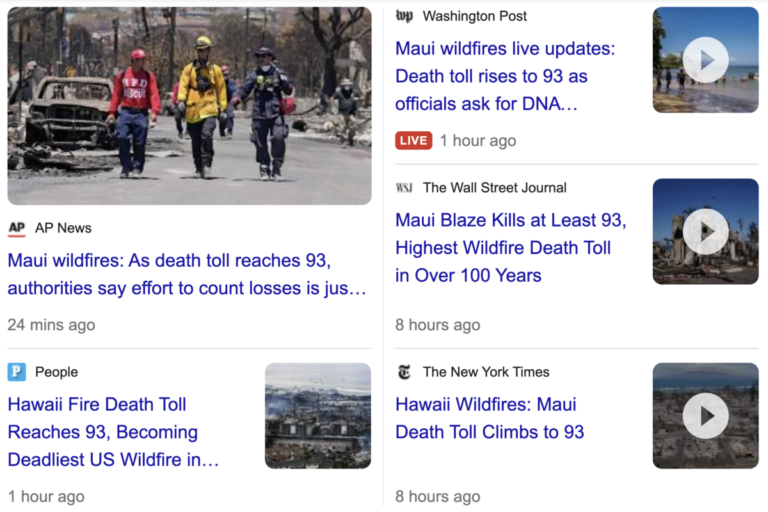Open People article burned town thumbnail
The height and width of the screenshot is (512, 768).
[x=318, y=415]
